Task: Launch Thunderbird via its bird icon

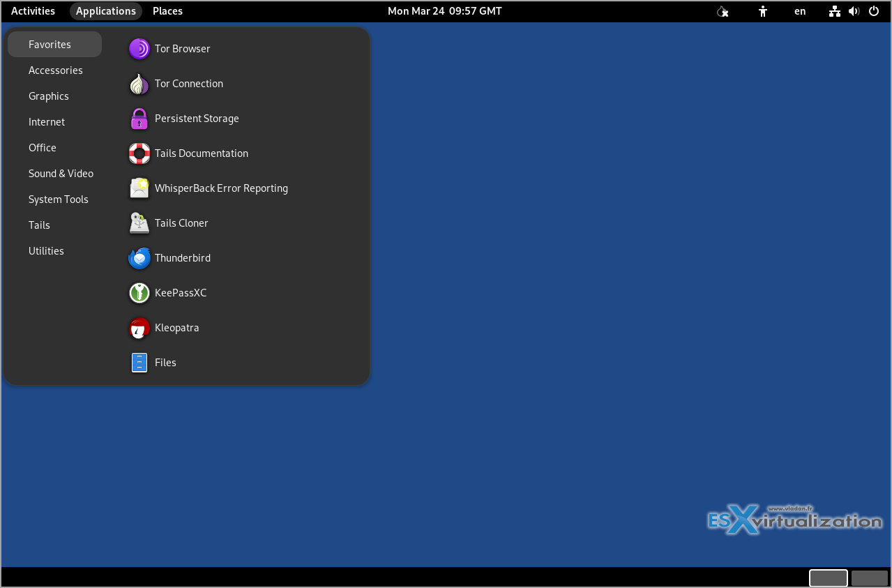Action: 139,258
